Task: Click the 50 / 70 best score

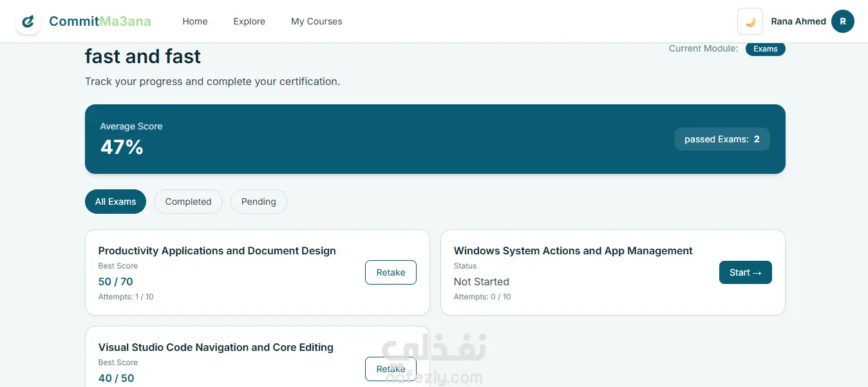Action: [x=116, y=282]
